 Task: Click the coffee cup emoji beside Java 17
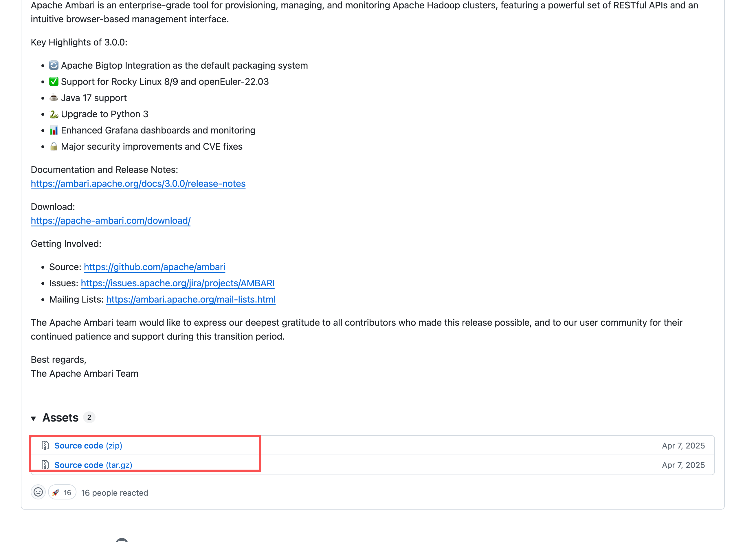tap(54, 98)
